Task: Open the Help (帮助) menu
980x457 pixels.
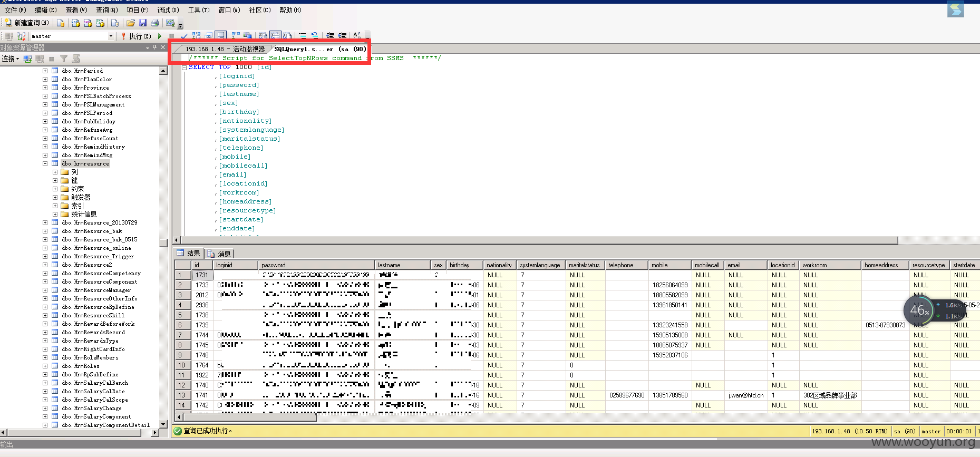Action: click(290, 10)
